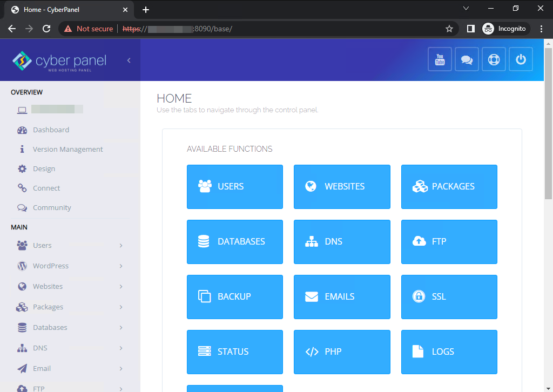Go to Dashboard in the sidebar
This screenshot has height=392, width=553.
point(51,130)
